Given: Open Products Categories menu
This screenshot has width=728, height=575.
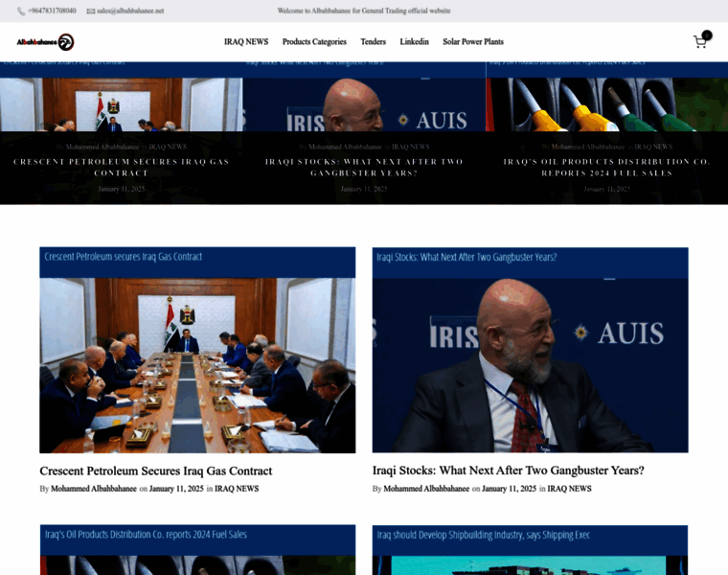Looking at the screenshot, I should pos(314,42).
